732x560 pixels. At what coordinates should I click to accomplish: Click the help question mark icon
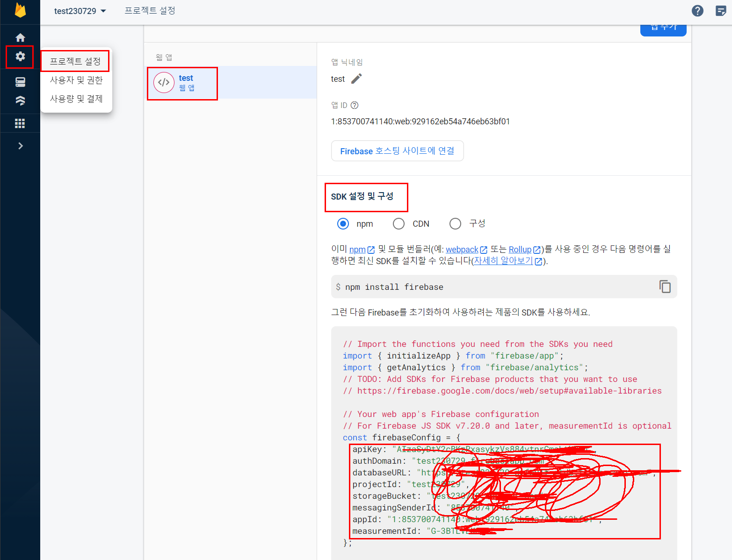697,11
